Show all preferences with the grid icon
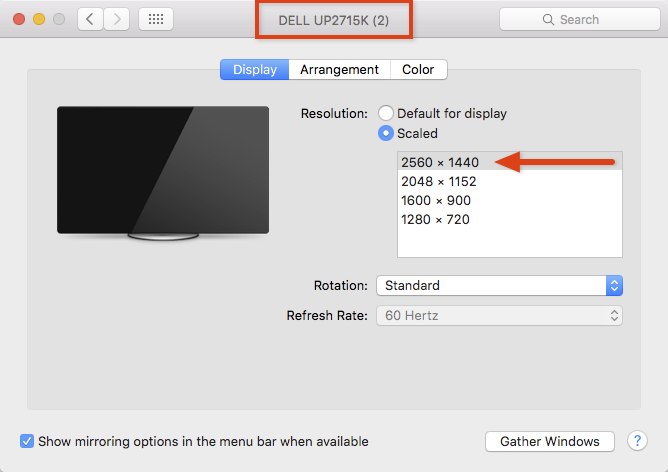Image resolution: width=668 pixels, height=472 pixels. (x=156, y=19)
